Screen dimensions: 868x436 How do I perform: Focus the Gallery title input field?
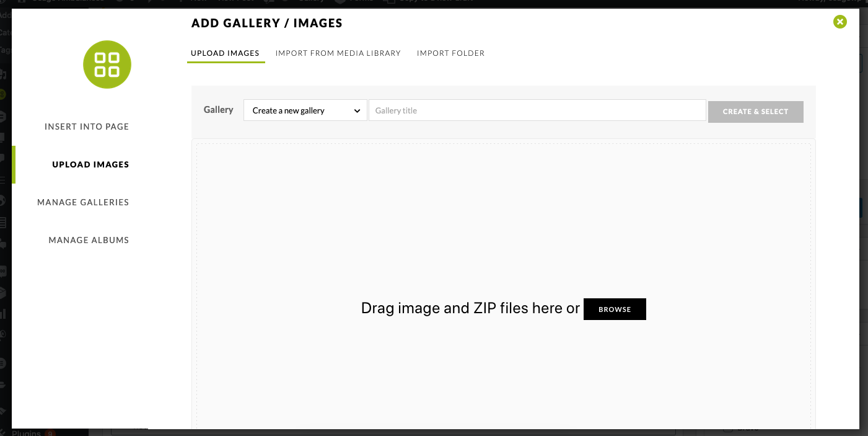537,110
